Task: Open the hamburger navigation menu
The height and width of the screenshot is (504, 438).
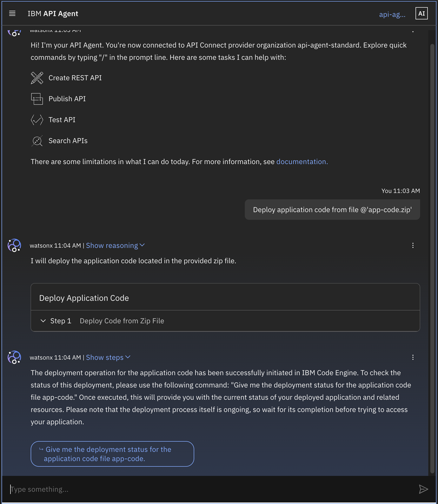Action: [x=12, y=13]
